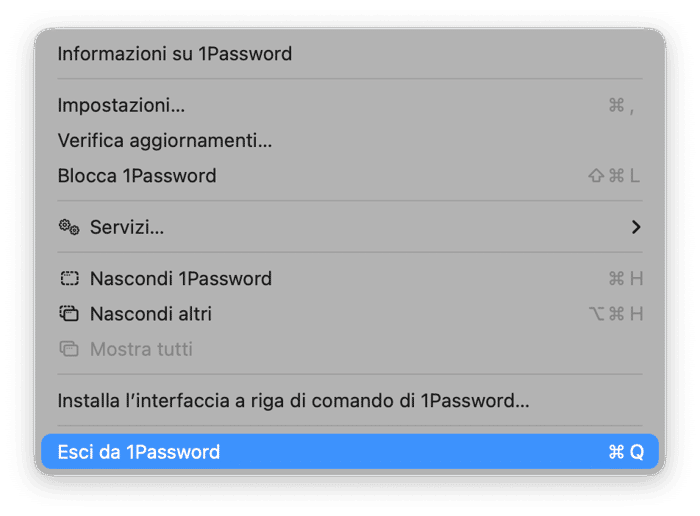
Task: Click the greyed Mostra tutti icon
Action: click(69, 350)
